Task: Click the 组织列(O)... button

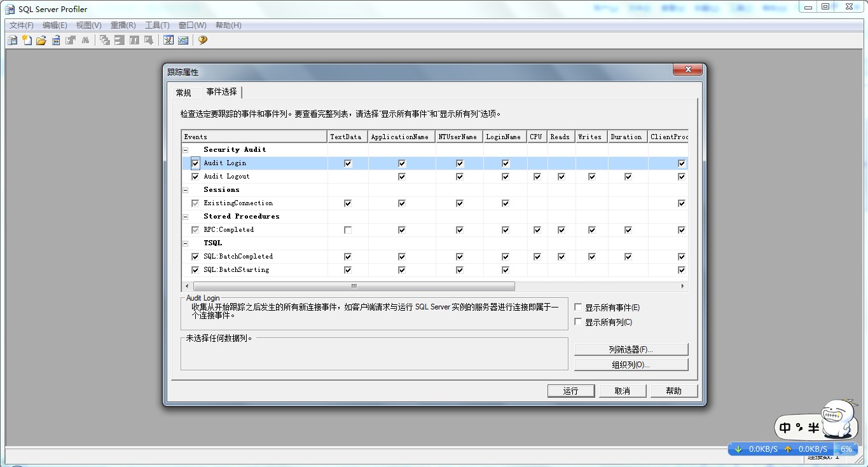Action: point(631,365)
